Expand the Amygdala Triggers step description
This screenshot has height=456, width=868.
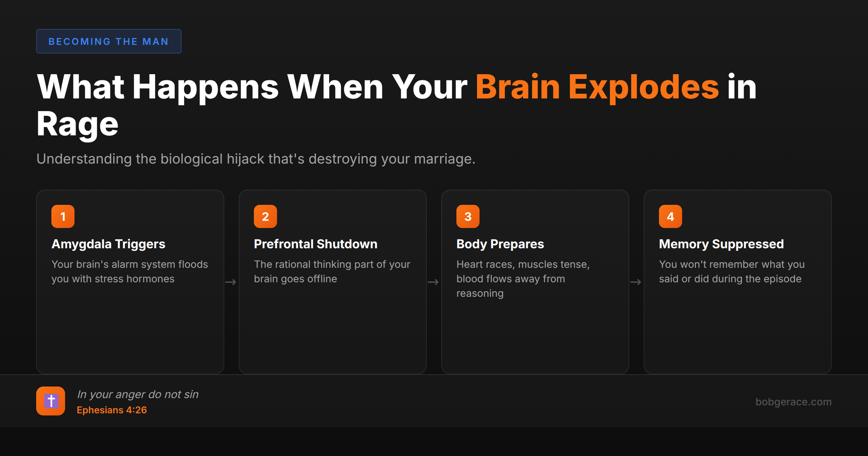click(130, 271)
